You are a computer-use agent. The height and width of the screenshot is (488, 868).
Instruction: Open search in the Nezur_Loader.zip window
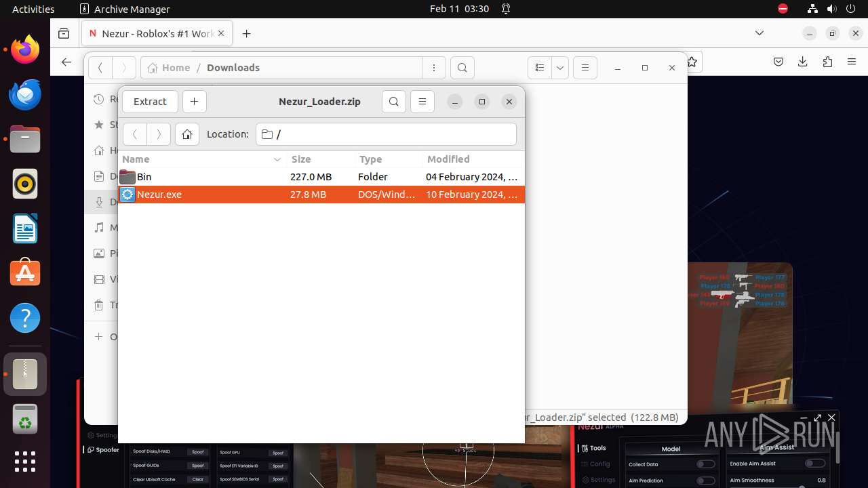(x=394, y=102)
